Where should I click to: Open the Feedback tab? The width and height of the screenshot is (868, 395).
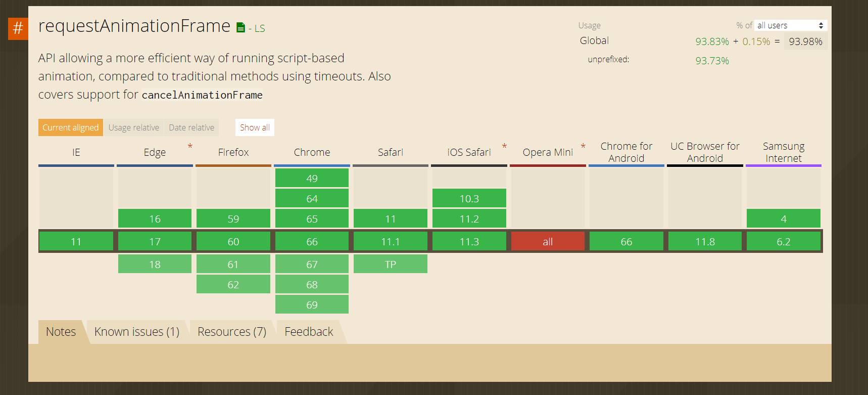click(309, 332)
